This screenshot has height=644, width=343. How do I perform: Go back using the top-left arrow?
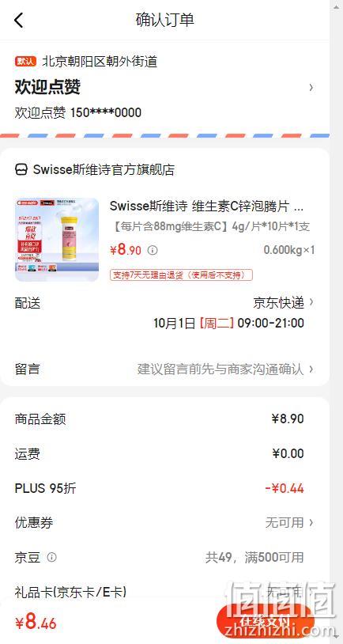pyautogui.click(x=19, y=20)
